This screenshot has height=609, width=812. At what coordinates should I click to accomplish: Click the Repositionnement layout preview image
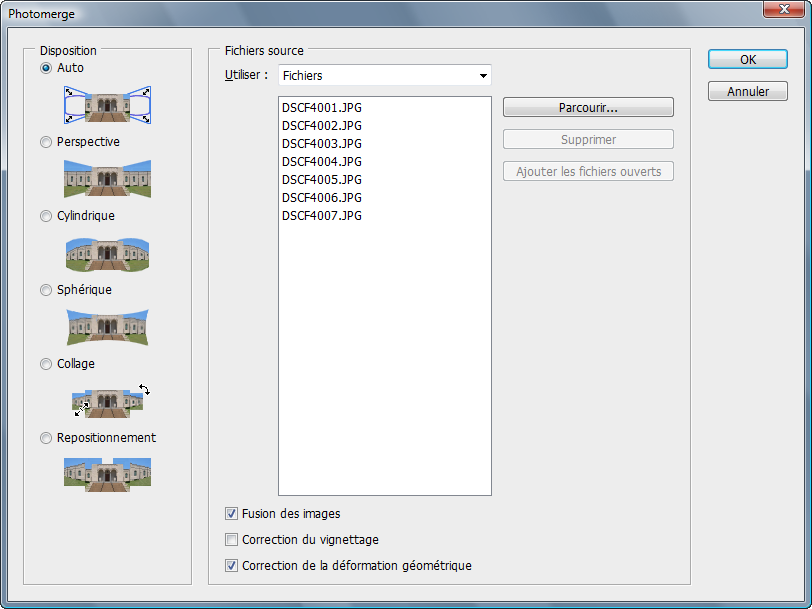(x=108, y=474)
